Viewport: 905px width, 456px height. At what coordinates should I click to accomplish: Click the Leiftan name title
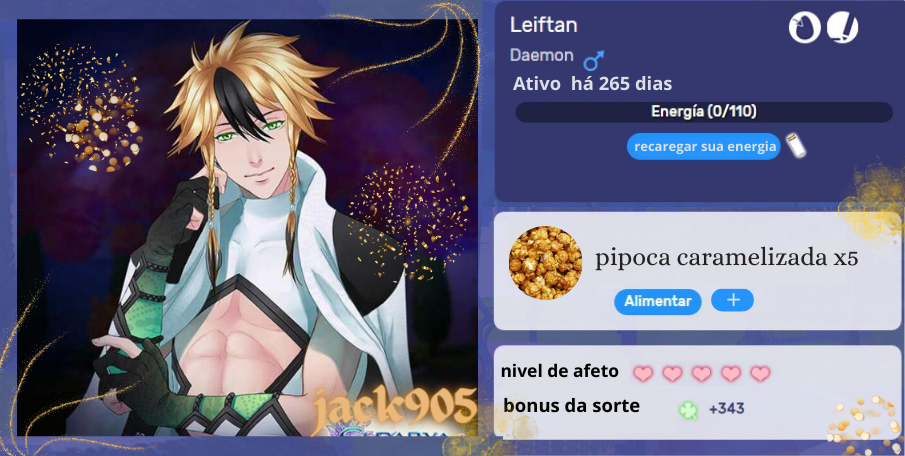[x=544, y=25]
